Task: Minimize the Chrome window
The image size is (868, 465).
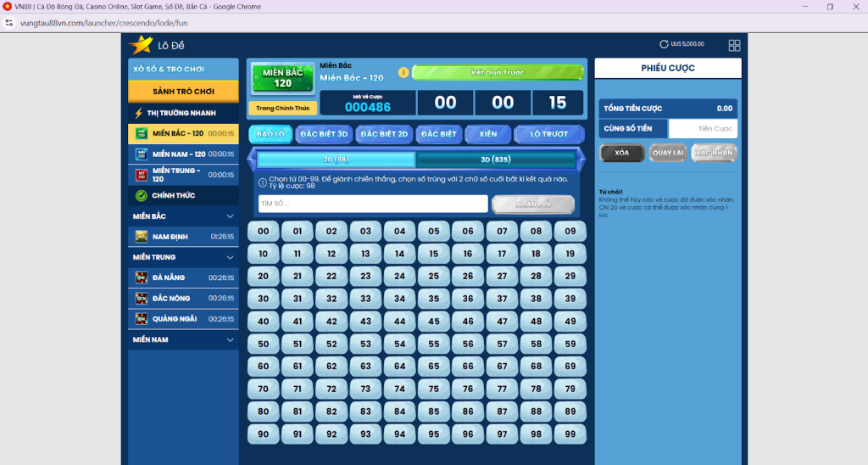Action: coord(805,7)
